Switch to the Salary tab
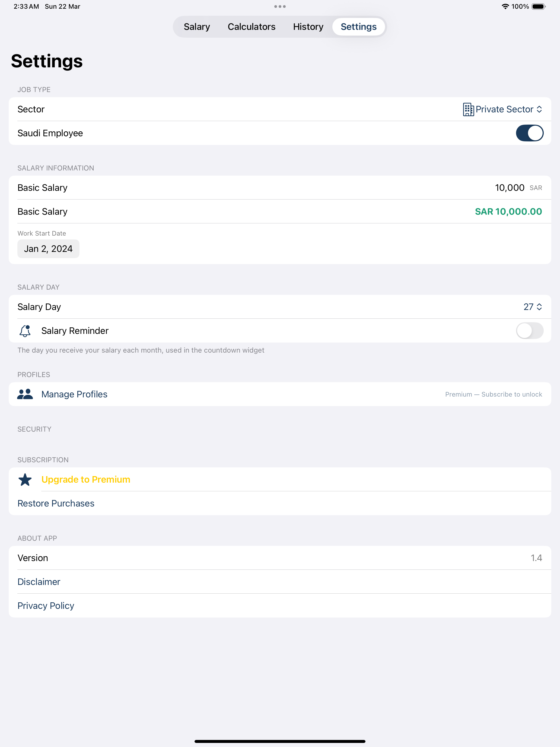The image size is (560, 747). pyautogui.click(x=197, y=27)
